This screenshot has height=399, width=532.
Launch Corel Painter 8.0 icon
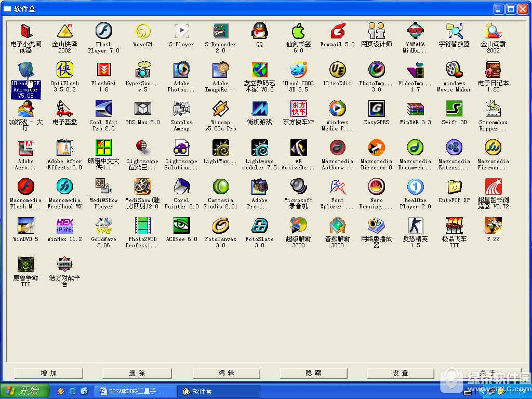click(181, 187)
